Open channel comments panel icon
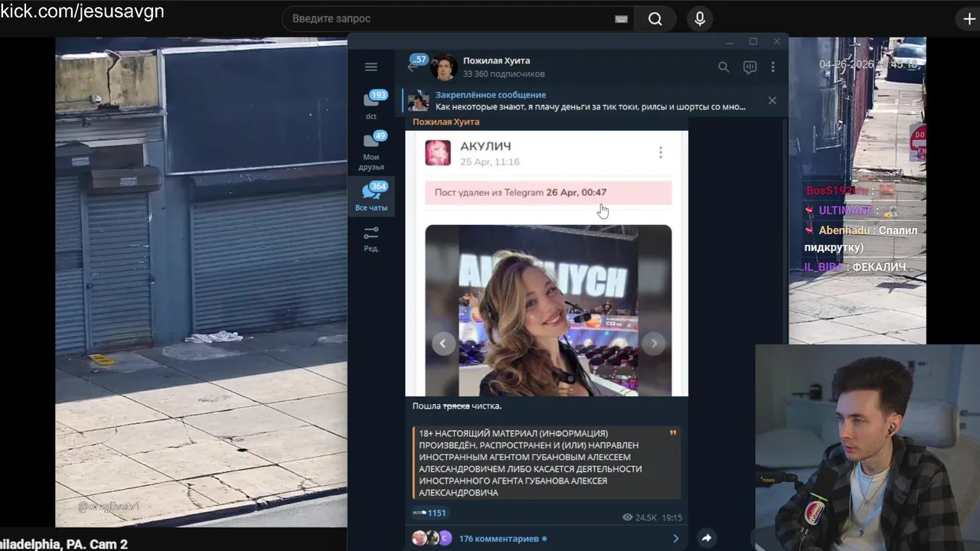Screen dimensions: 980x551 click(x=750, y=67)
